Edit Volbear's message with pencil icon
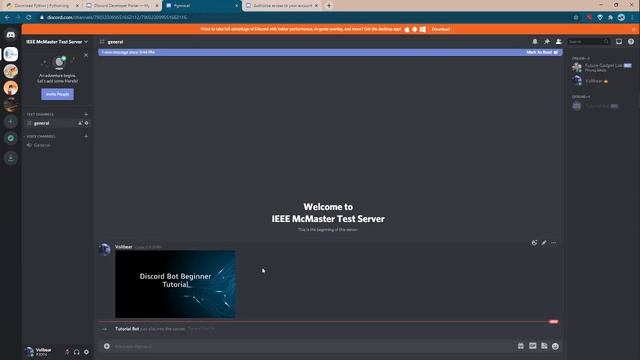The image size is (640, 360). tap(544, 243)
